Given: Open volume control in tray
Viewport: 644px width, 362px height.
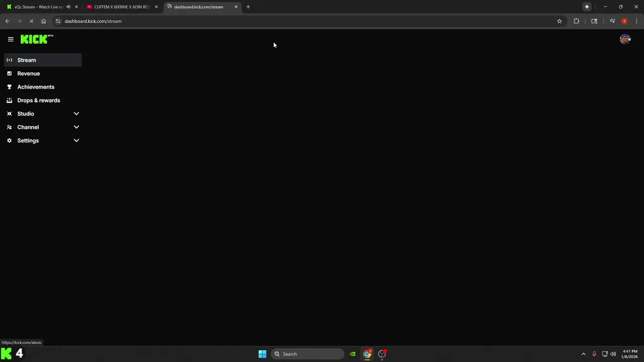Looking at the screenshot, I should tap(613, 354).
